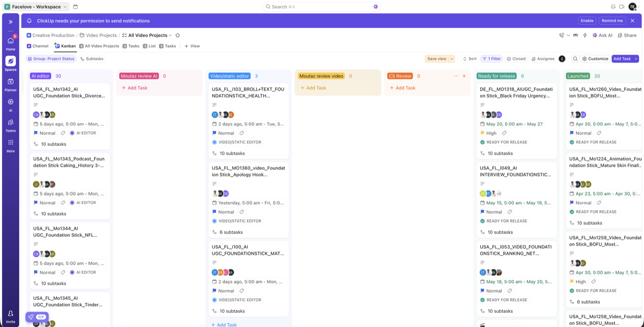Open the Save view dropdown arrow
The image size is (644, 327).
452,59
